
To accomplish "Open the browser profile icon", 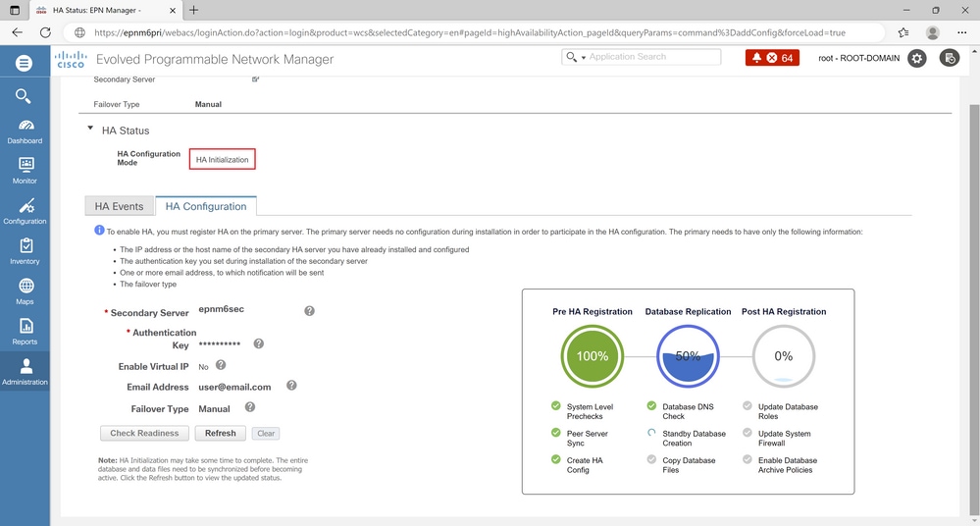I will tap(933, 32).
